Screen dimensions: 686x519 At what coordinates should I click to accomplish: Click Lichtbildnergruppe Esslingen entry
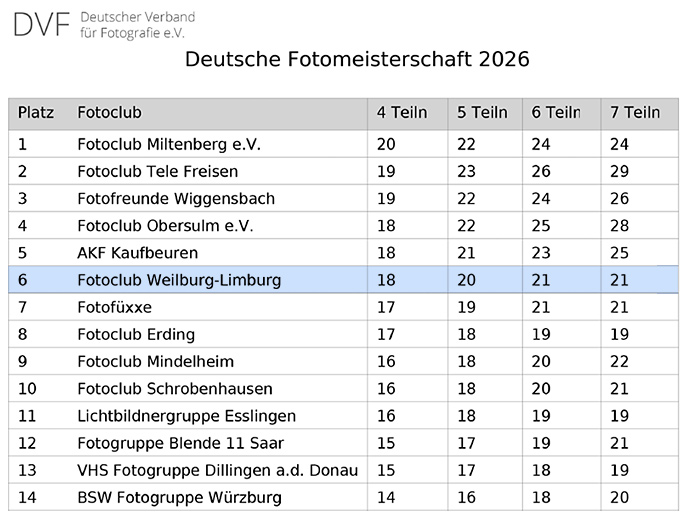click(x=186, y=416)
